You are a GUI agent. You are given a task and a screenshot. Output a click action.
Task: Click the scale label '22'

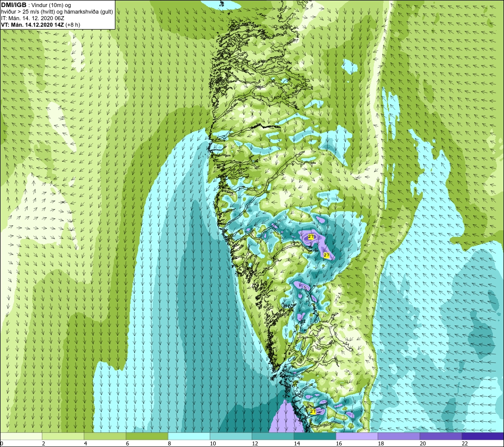coord(465,444)
